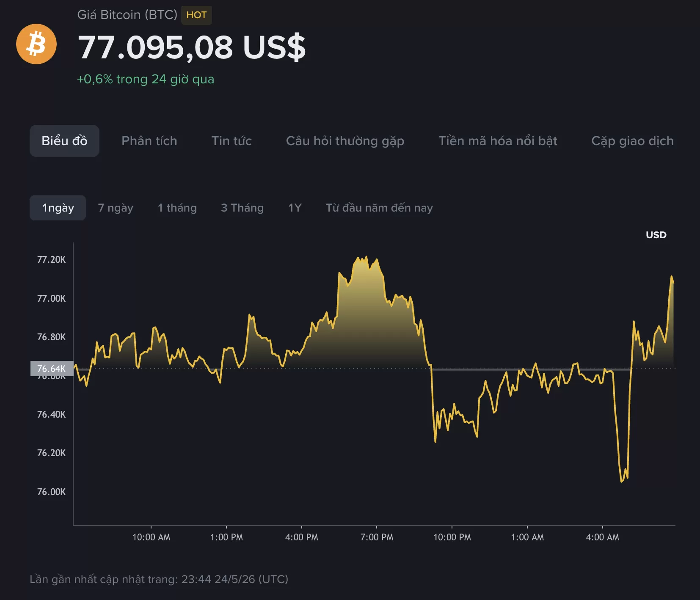
Task: Choose the 1 tháng chart range
Action: click(177, 208)
